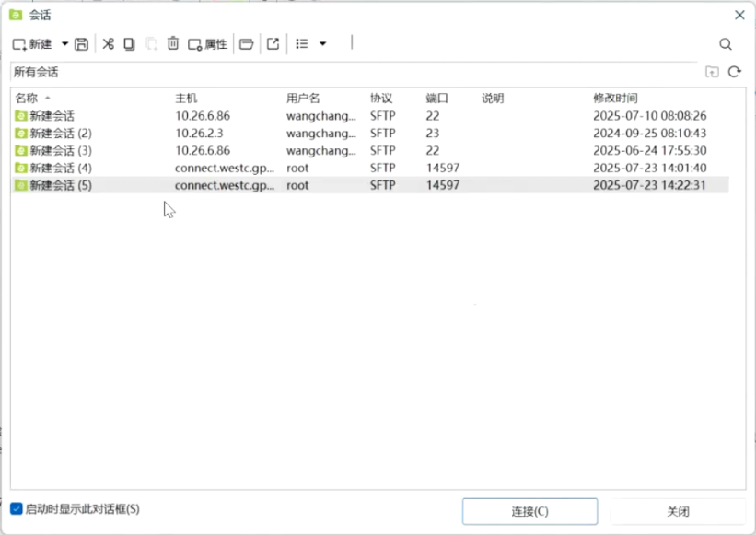Select session 新建会话 (2)
Screen dimensions: 756x535
[370, 133]
